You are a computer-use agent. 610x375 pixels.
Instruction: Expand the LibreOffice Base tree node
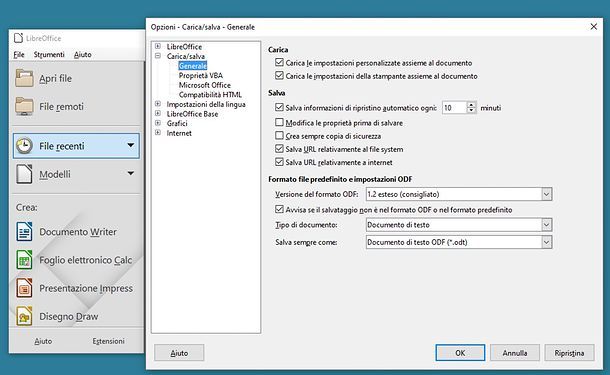click(158, 114)
